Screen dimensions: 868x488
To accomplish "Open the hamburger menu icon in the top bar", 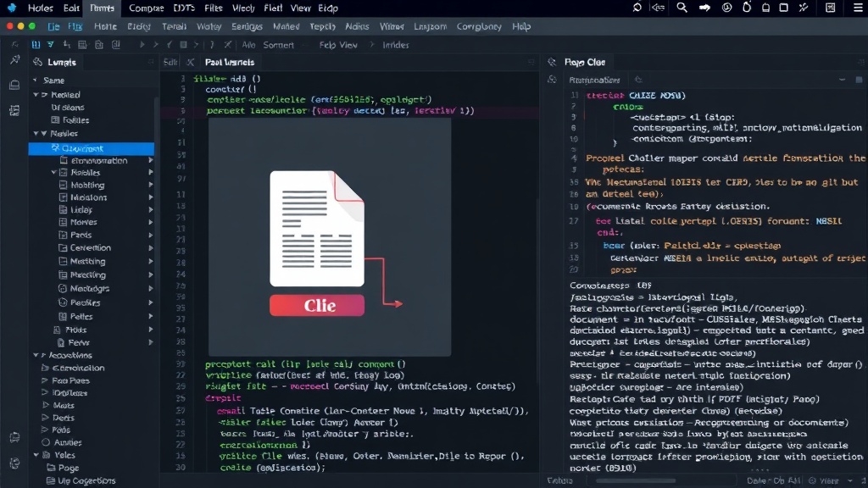I will tap(859, 8).
